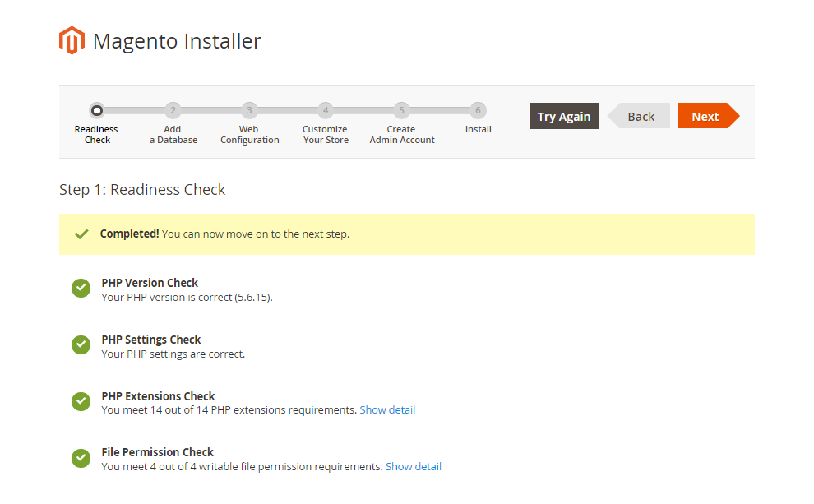Click the File Permission Check heading
Screen dimensions: 814x504
tap(157, 453)
